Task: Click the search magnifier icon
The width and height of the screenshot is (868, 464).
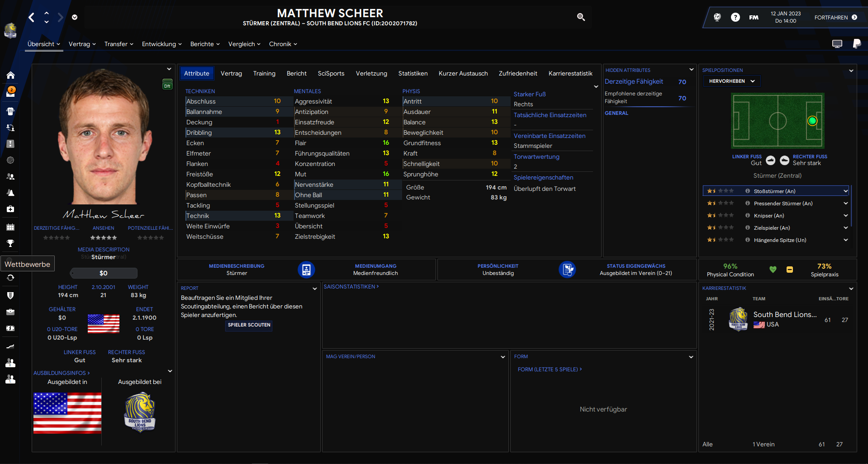Action: (581, 17)
